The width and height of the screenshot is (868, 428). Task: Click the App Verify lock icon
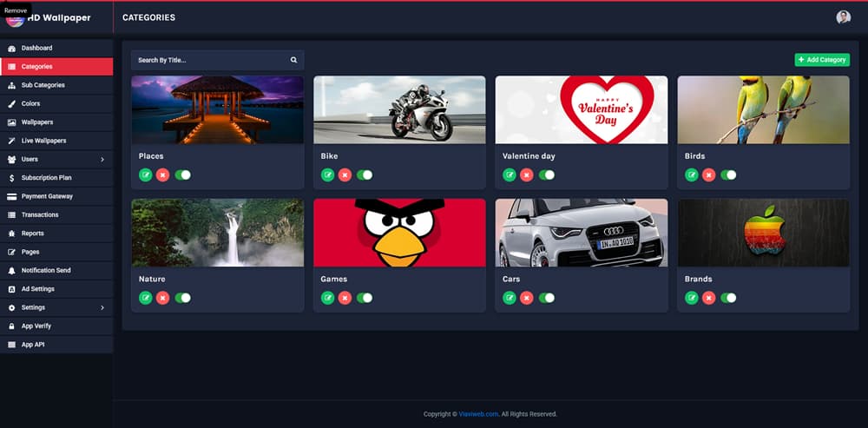[11, 326]
